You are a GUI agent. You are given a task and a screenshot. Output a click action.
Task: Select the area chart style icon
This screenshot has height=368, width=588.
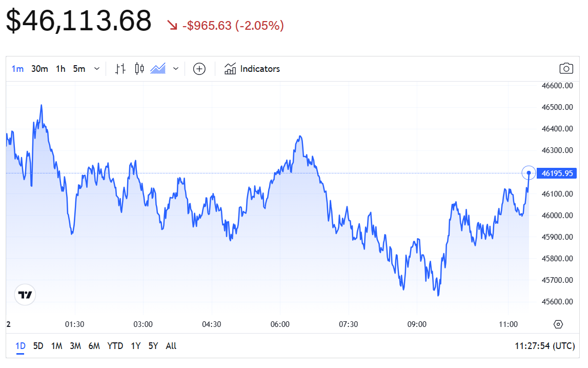pos(158,69)
